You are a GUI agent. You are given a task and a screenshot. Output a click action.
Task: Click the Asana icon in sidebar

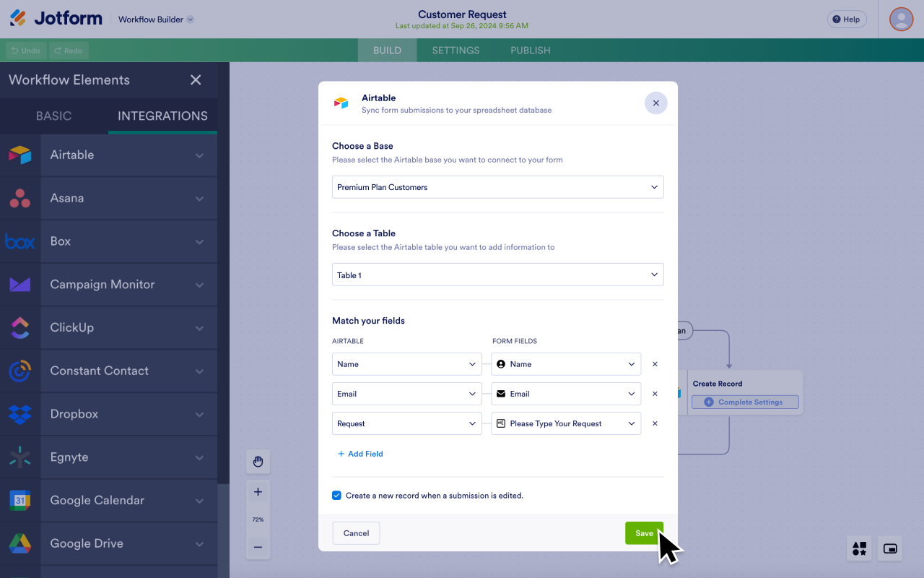pyautogui.click(x=20, y=198)
